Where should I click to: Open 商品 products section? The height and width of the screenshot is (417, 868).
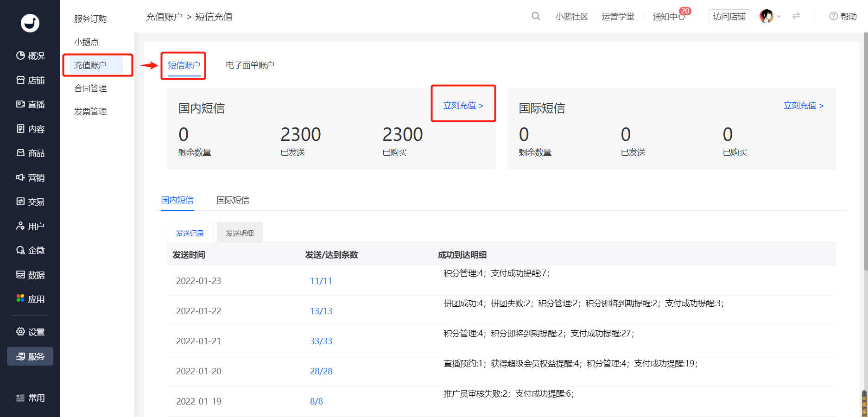point(30,153)
